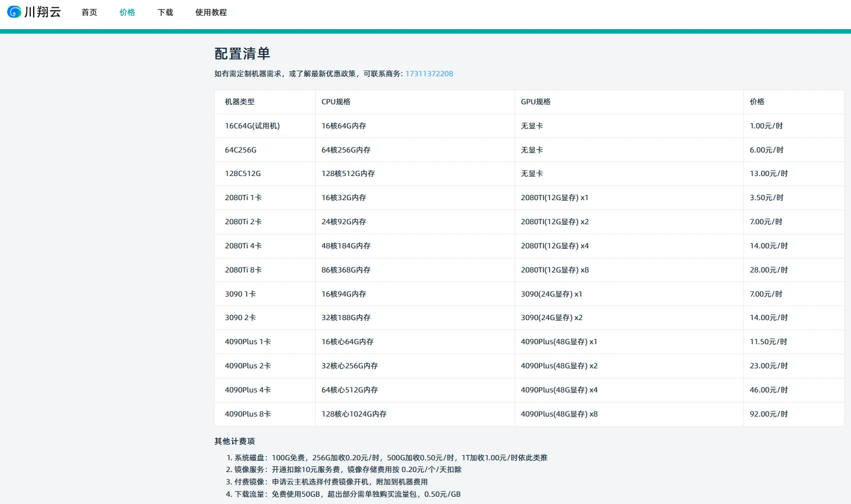Click the 128核心1024G内存 CPU spec
This screenshot has width=851, height=504.
tap(354, 414)
